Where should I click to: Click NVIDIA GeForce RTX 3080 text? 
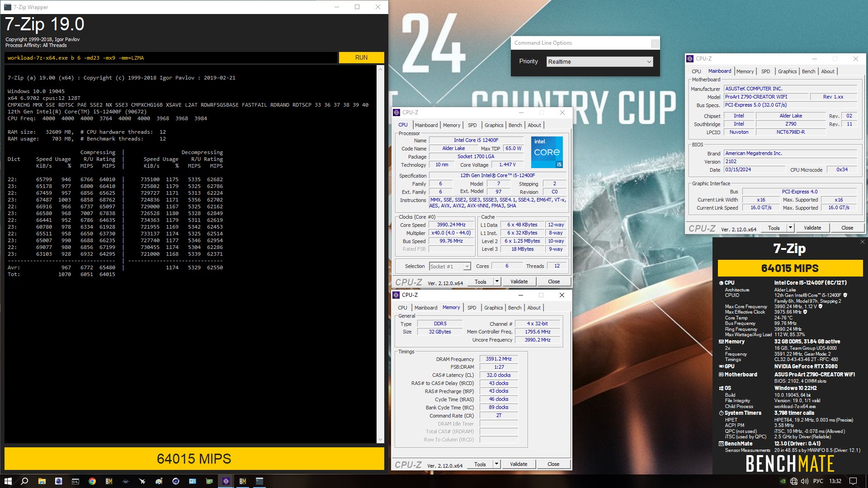pyautogui.click(x=806, y=366)
